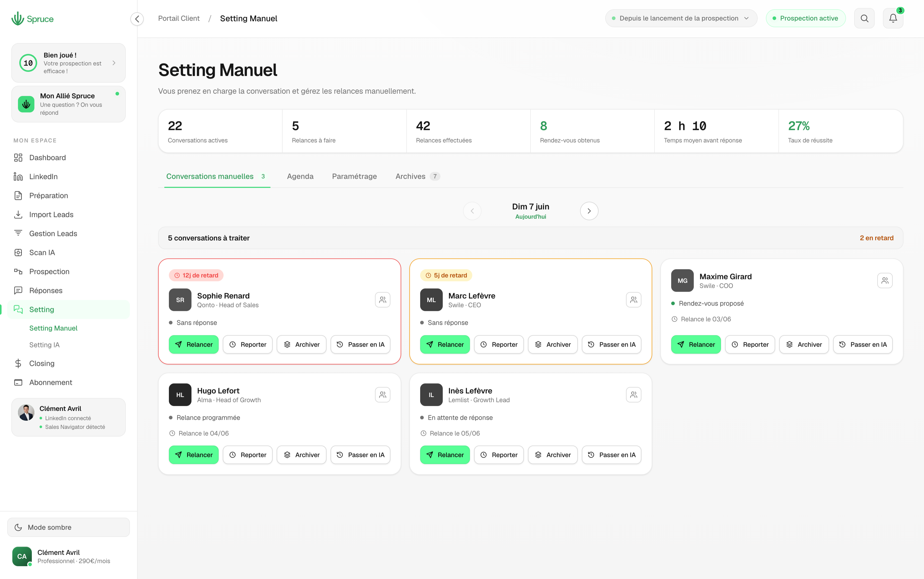Click Relancer for Marc Lefèvre
Image resolution: width=924 pixels, height=579 pixels.
[445, 345]
